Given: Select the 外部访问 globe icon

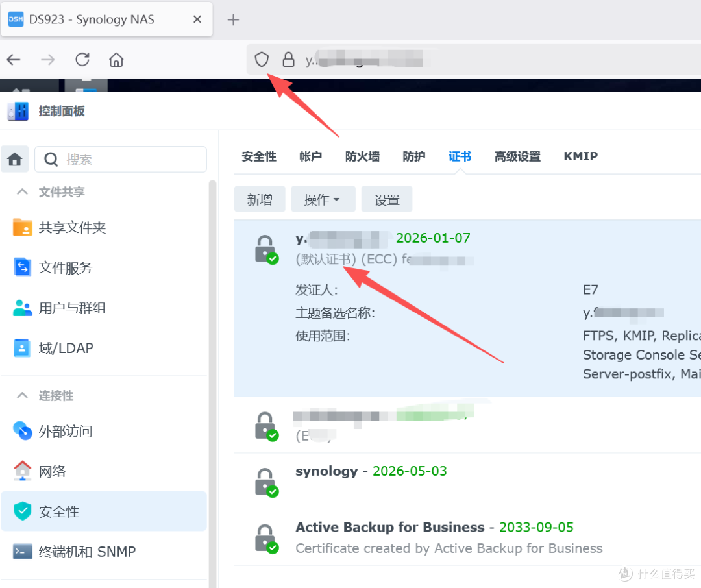Looking at the screenshot, I should click(22, 431).
